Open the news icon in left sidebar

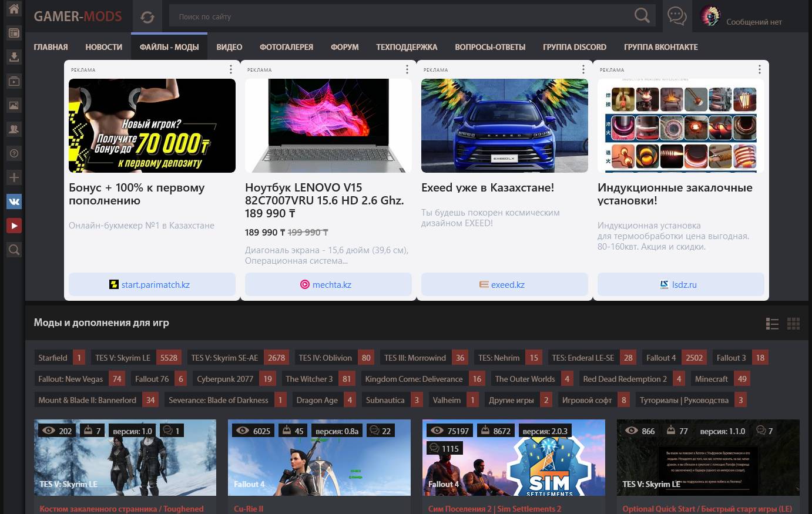point(14,33)
